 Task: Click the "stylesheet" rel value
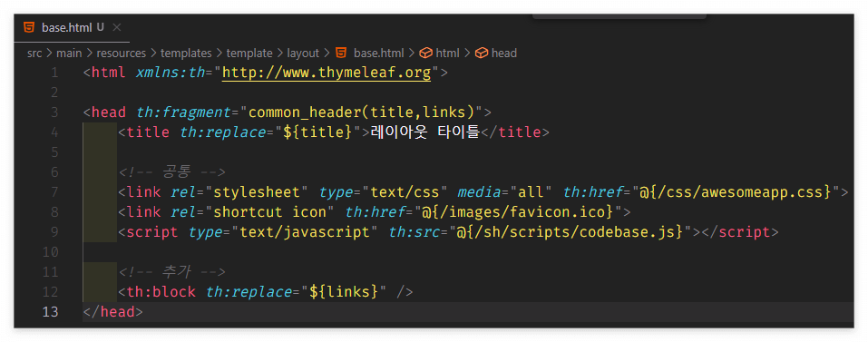[257, 192]
